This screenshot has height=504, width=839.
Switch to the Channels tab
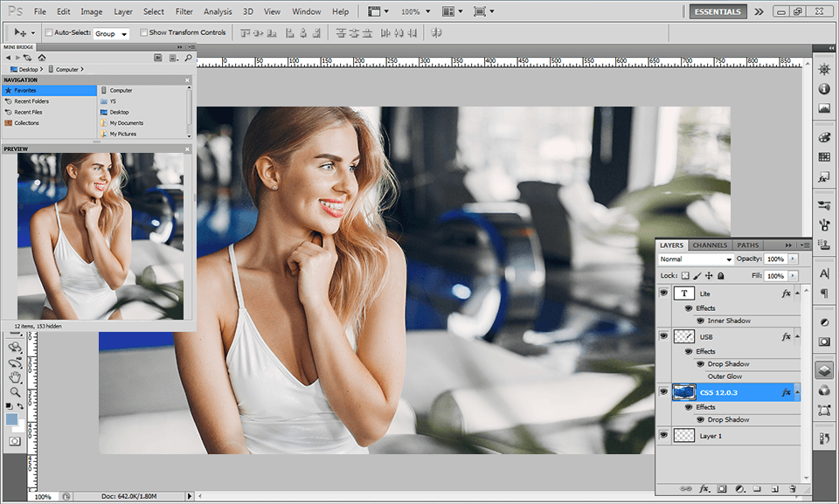coord(710,245)
